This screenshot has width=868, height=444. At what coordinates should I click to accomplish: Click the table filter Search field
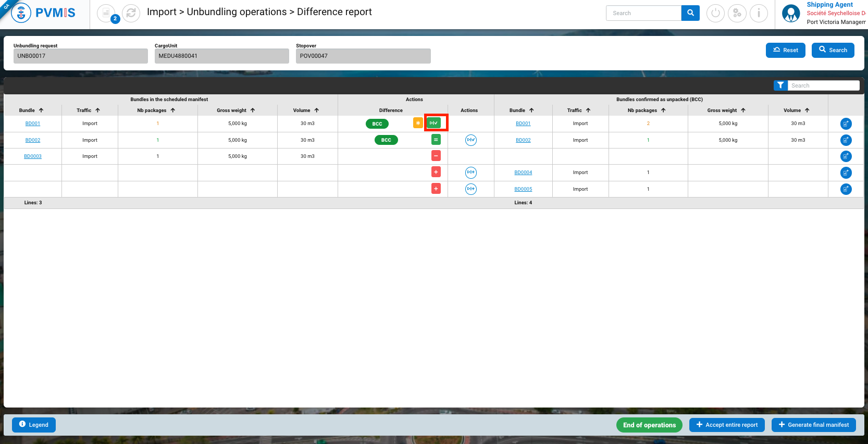pos(823,85)
